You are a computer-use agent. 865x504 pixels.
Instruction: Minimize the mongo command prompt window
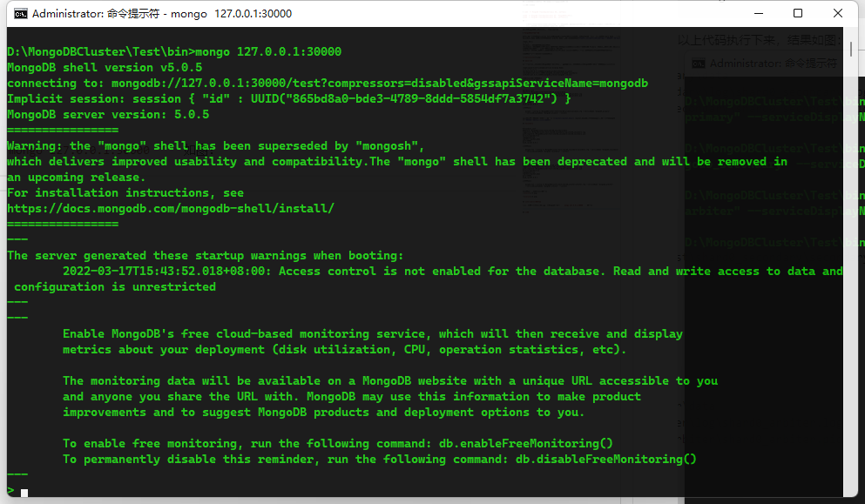coord(758,14)
